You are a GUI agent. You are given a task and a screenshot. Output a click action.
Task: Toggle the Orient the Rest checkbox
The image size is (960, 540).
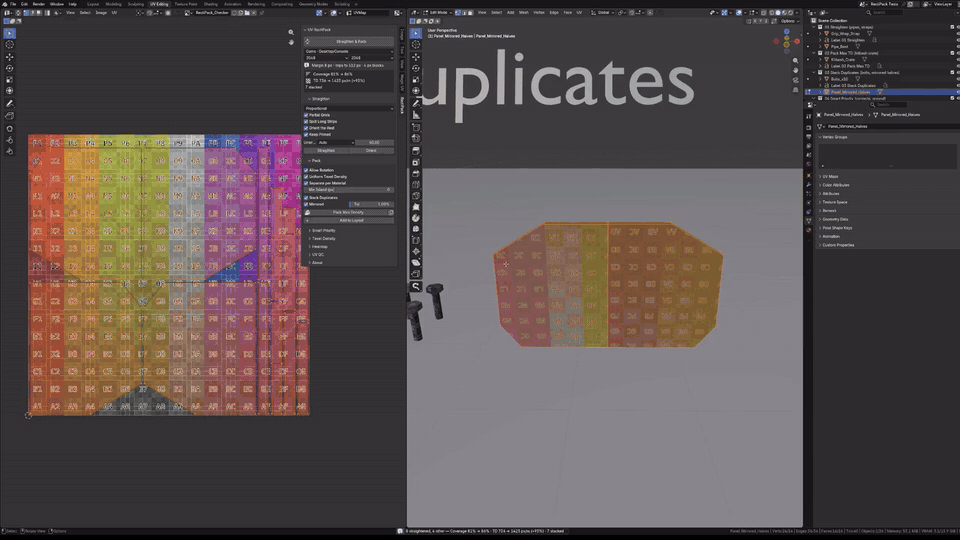point(306,128)
